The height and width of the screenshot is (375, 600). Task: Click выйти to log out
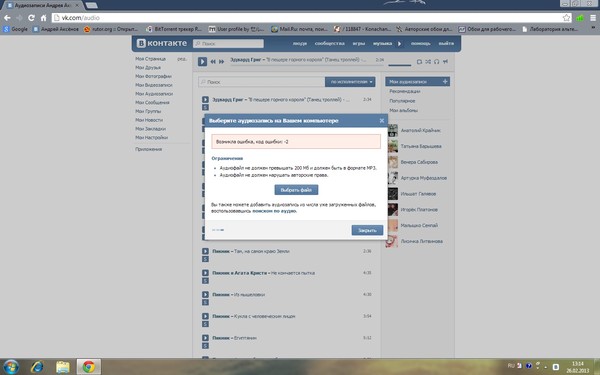click(446, 44)
